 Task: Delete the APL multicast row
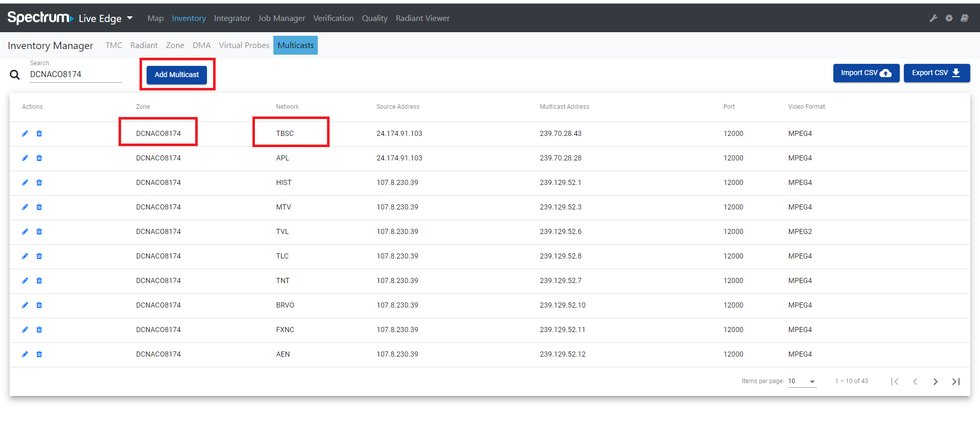point(39,158)
